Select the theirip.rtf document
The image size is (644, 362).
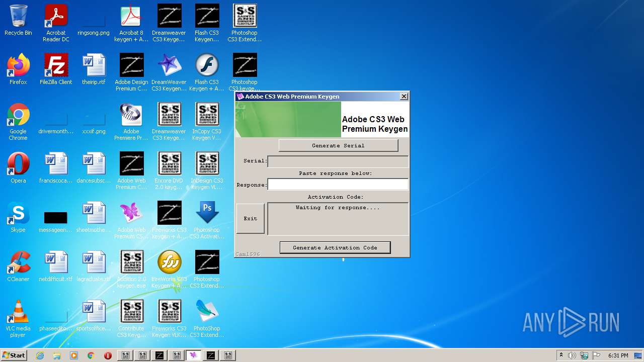tap(94, 70)
